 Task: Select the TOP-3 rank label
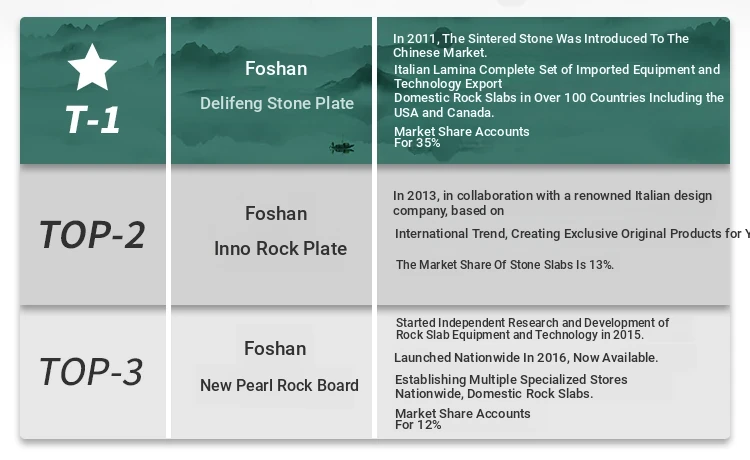(x=92, y=372)
